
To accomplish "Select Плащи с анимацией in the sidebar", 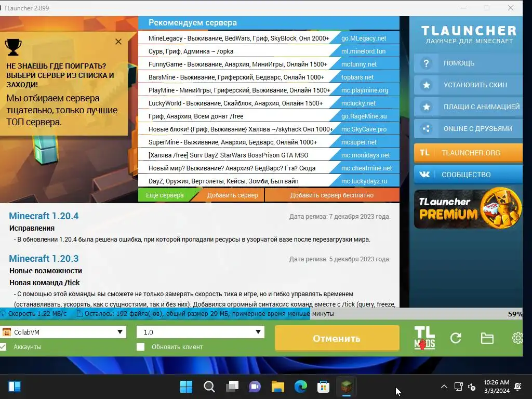I will [468, 107].
